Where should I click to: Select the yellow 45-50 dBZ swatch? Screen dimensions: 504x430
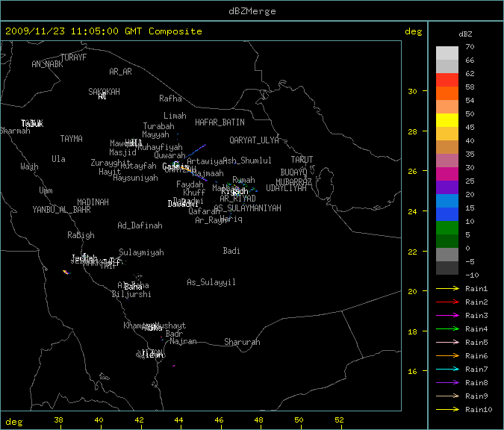[447, 119]
